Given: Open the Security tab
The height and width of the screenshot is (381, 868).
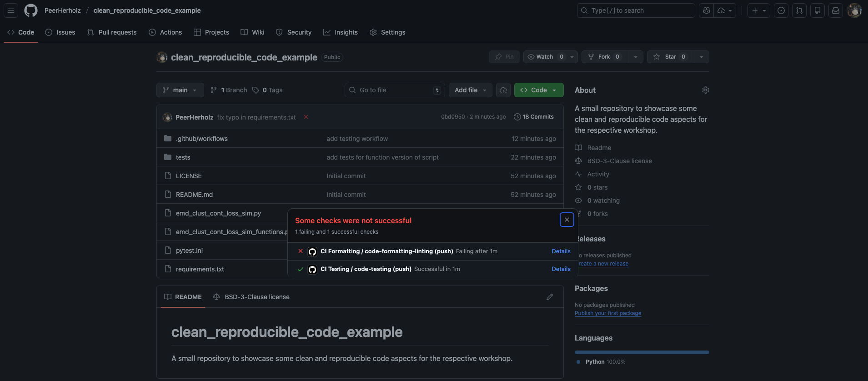Looking at the screenshot, I should click(x=294, y=32).
